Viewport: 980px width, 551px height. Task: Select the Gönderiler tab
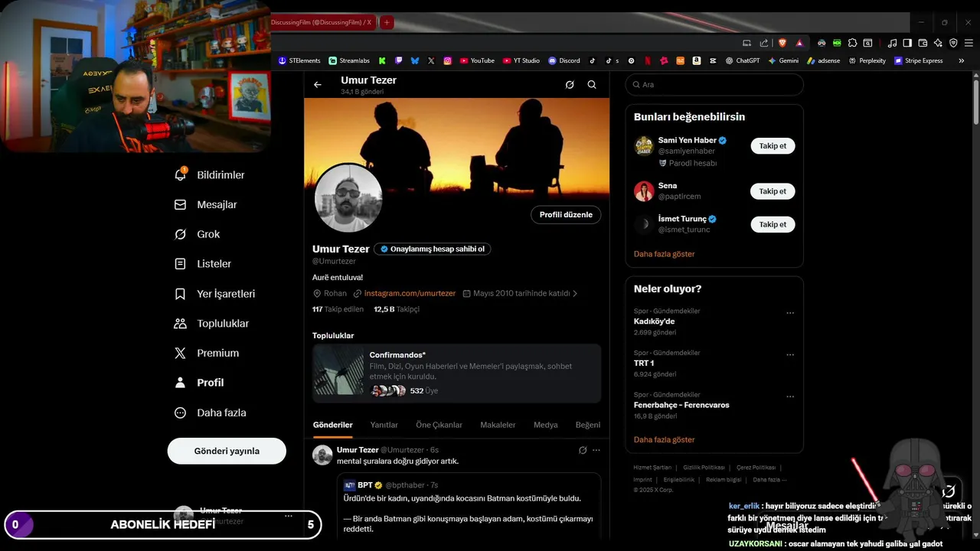(333, 425)
